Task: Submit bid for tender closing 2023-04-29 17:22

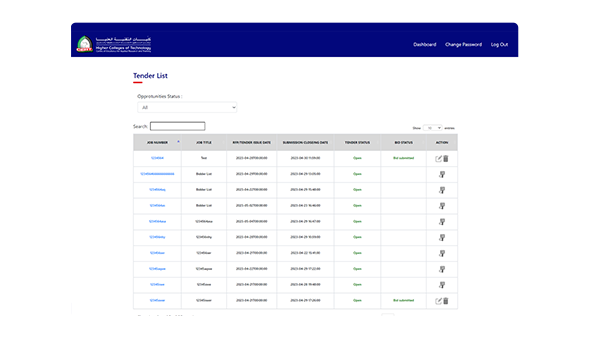Action: (x=442, y=269)
